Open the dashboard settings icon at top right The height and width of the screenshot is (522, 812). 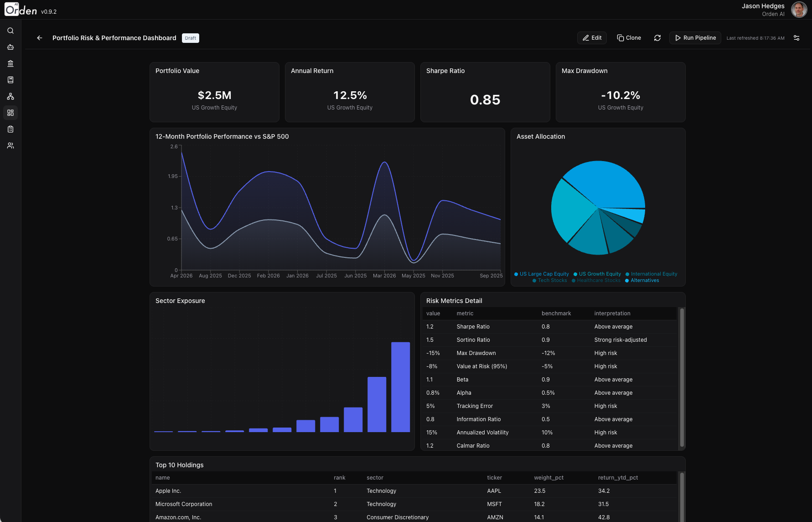796,38
